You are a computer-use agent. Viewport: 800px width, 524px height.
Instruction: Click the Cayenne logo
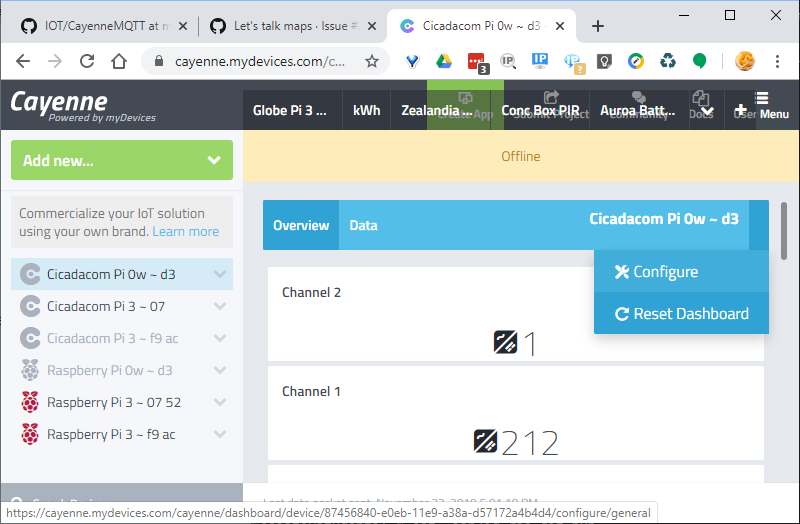click(x=83, y=106)
